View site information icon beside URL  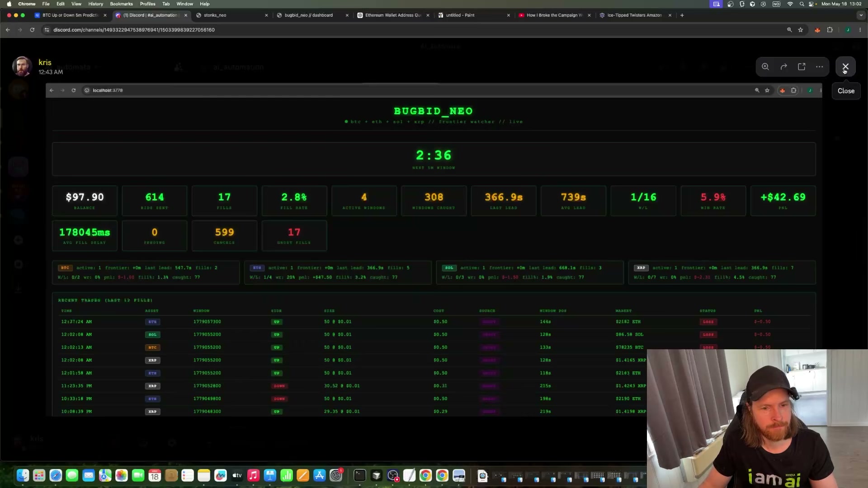pos(46,30)
